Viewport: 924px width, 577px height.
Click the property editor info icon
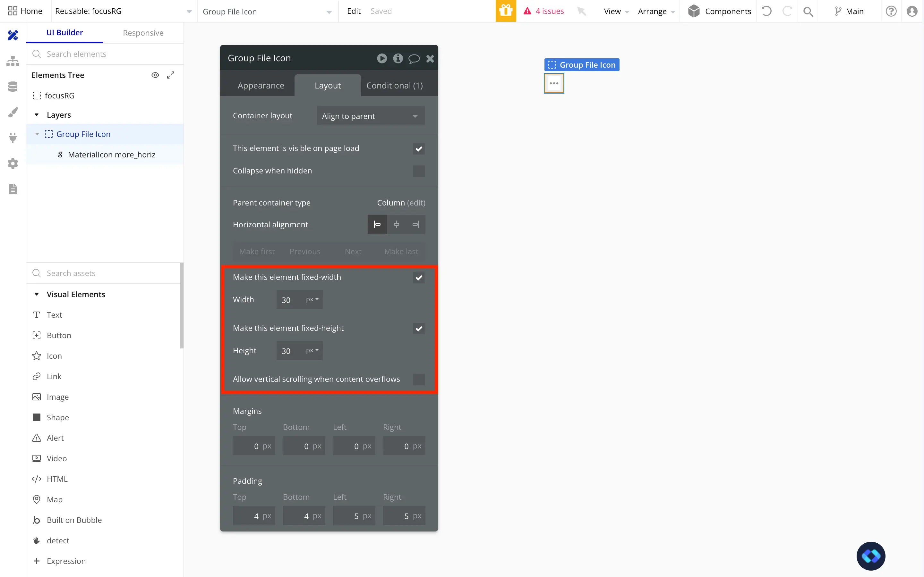tap(398, 58)
